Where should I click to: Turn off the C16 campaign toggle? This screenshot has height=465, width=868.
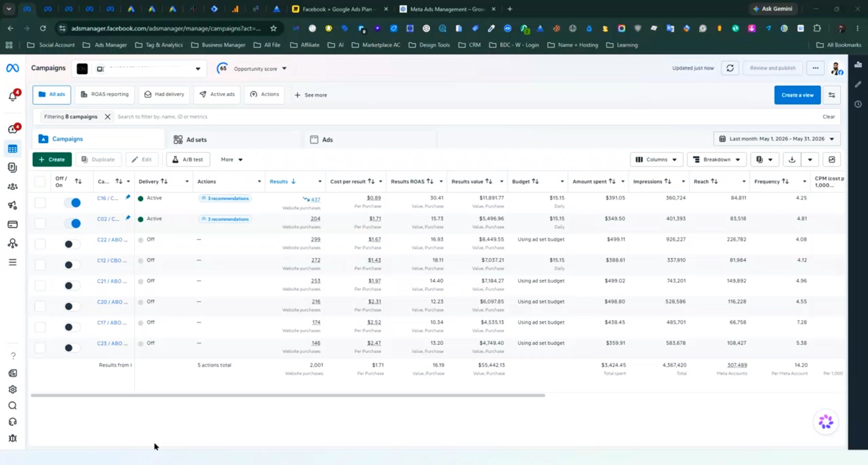[72, 202]
